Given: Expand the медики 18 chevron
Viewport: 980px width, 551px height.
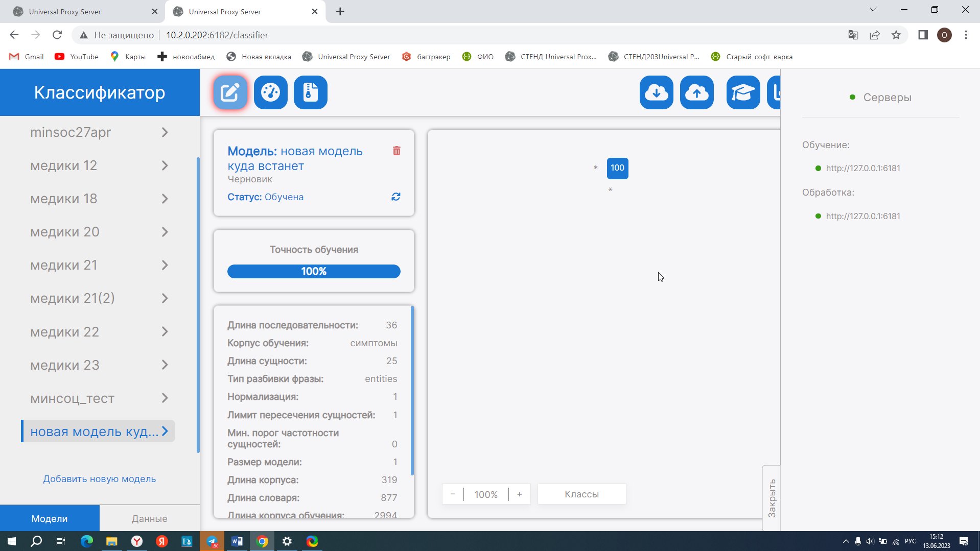Looking at the screenshot, I should coord(165,199).
